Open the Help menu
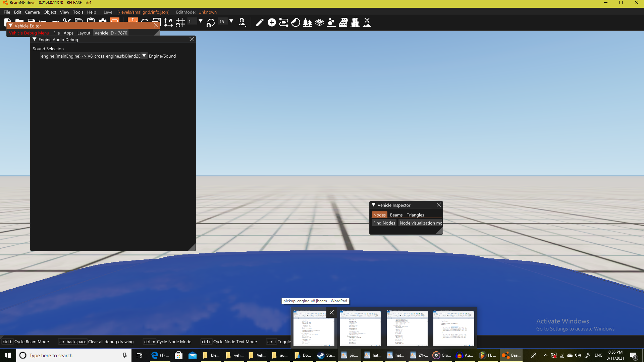This screenshot has height=362, width=644. coord(92,12)
